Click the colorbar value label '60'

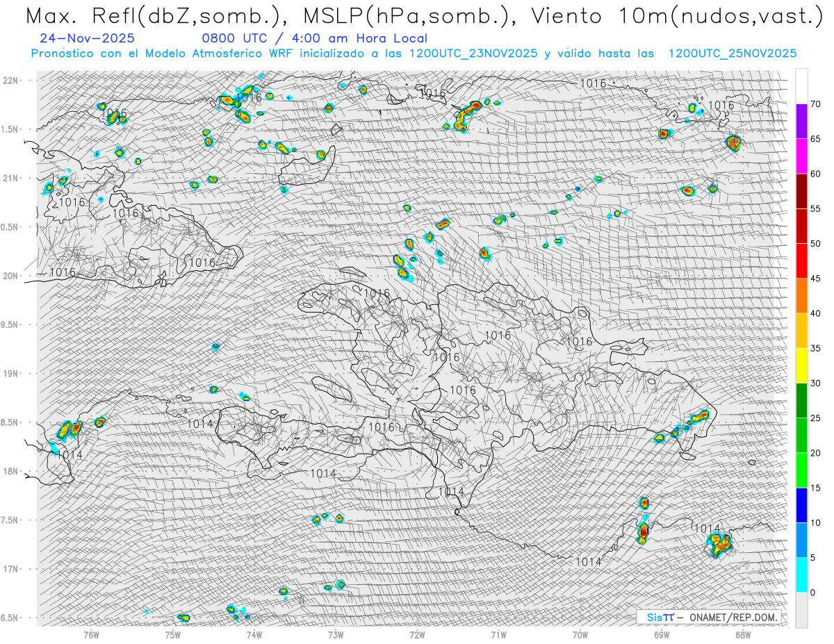coord(815,174)
